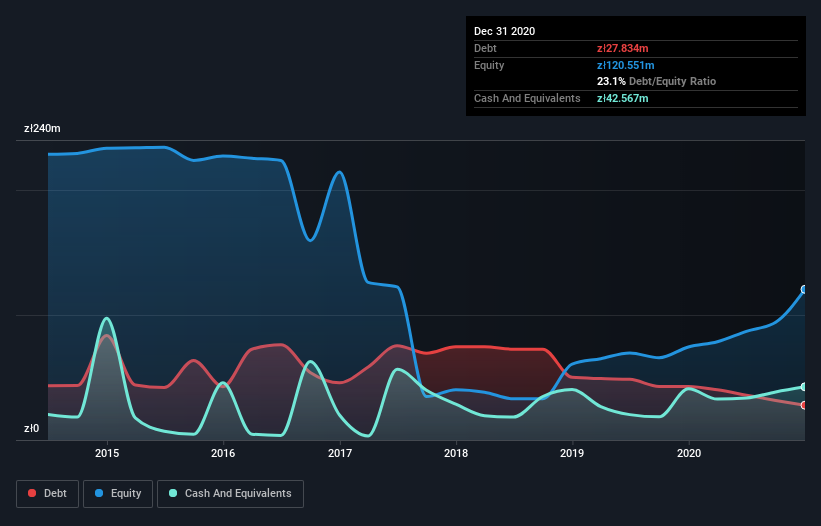Toggle the Debt series legend button

pyautogui.click(x=48, y=494)
